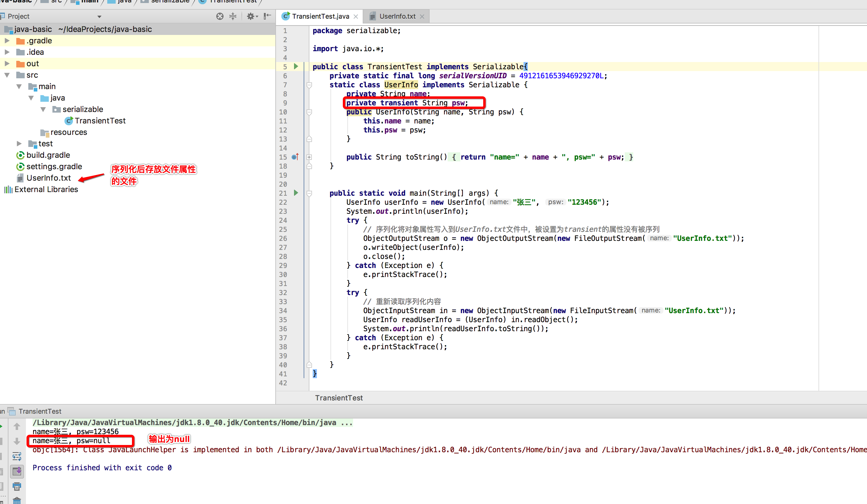The width and height of the screenshot is (867, 504).
Task: Click "UserInfo.txt" string on line 26
Action: 702,238
